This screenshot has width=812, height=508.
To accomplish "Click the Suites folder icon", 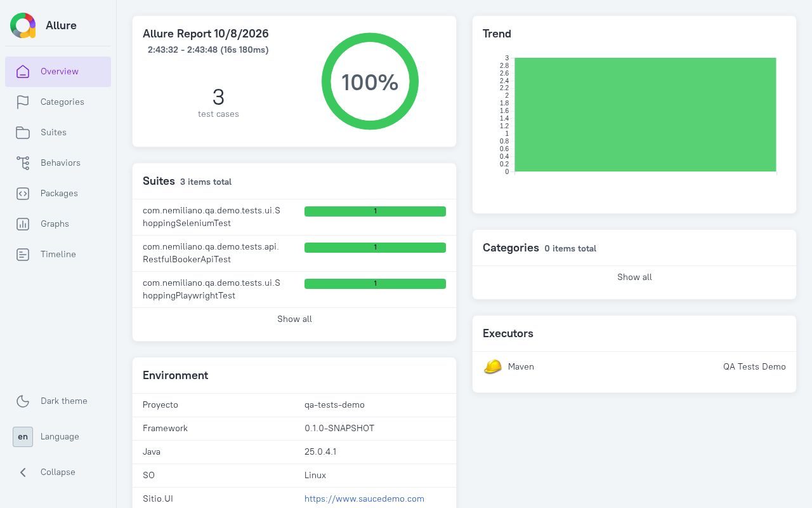I will 23,133.
